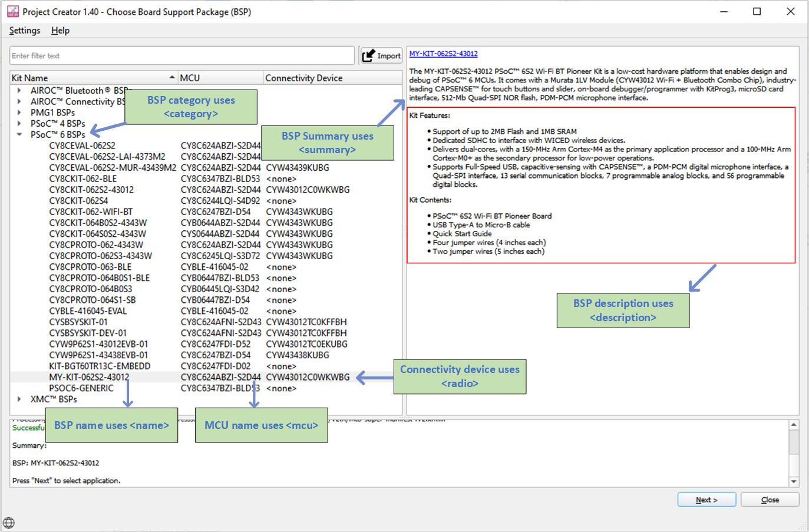Screen dimensions: 809x532
Task: Click the 'Kit Contents:' heading in the description
Action: (x=431, y=200)
